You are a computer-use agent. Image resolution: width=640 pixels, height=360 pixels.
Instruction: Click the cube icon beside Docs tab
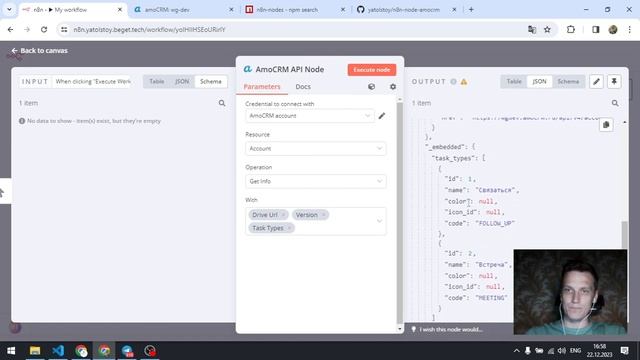[371, 87]
